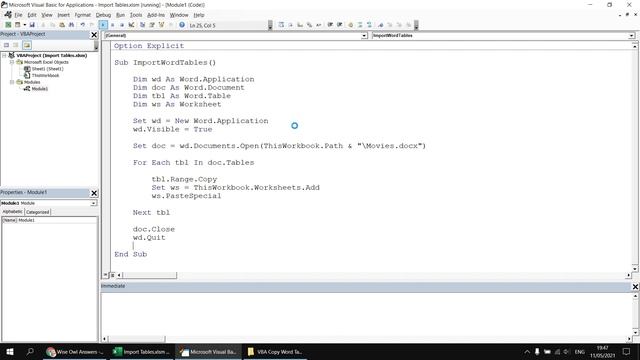The height and width of the screenshot is (360, 640).
Task: Click the Project Explorer toolbar icon
Action: click(142, 25)
